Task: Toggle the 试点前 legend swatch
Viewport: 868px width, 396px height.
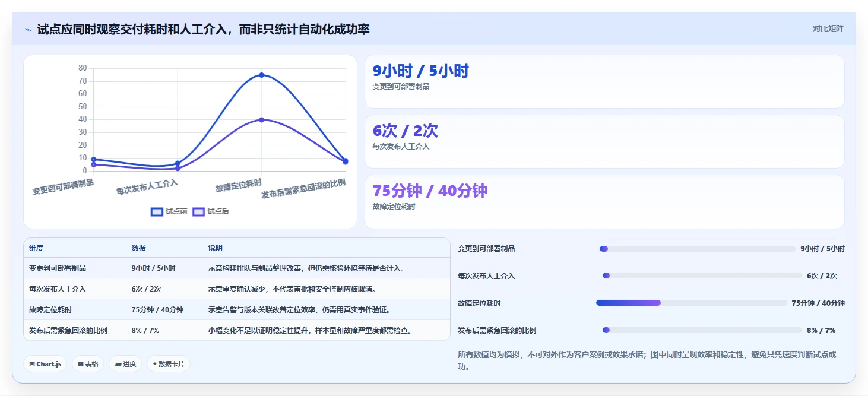Action: [157, 211]
